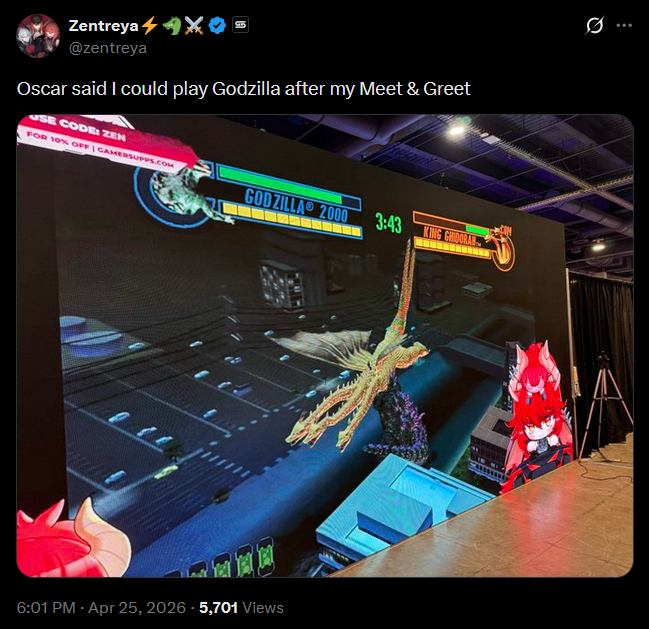Open the Zentreya display name link
The image size is (649, 629).
[x=103, y=26]
